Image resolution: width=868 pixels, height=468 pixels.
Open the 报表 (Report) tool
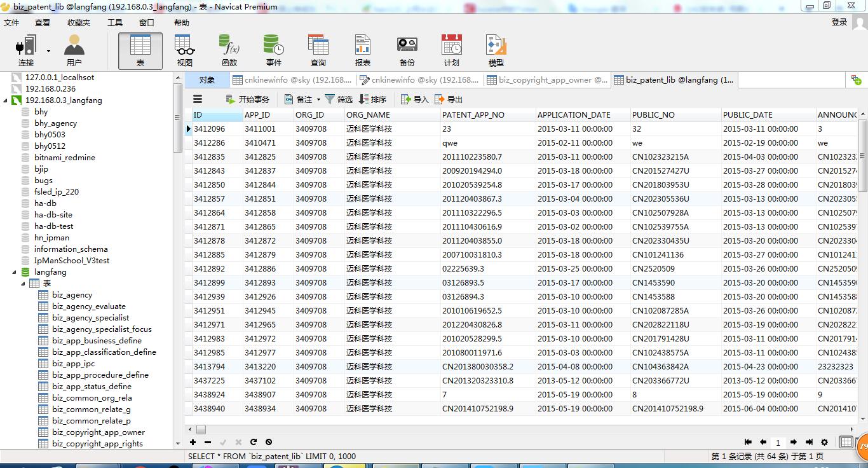[x=363, y=51]
